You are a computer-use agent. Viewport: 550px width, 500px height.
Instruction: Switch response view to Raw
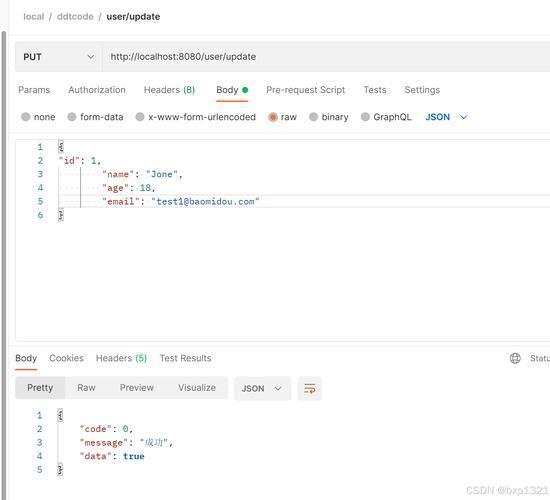86,388
